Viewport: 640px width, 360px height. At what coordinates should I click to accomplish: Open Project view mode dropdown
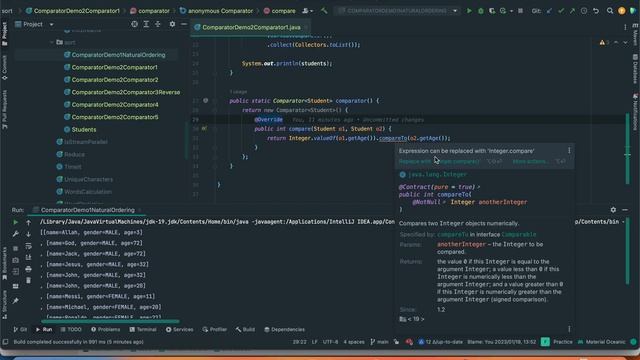(51, 24)
